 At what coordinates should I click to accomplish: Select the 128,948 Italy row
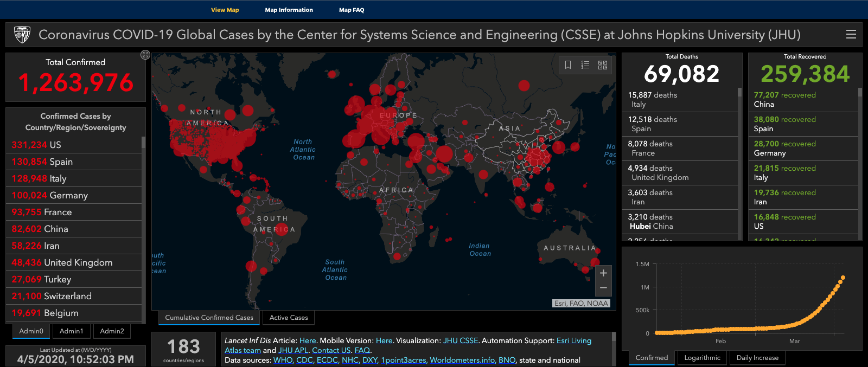point(74,178)
